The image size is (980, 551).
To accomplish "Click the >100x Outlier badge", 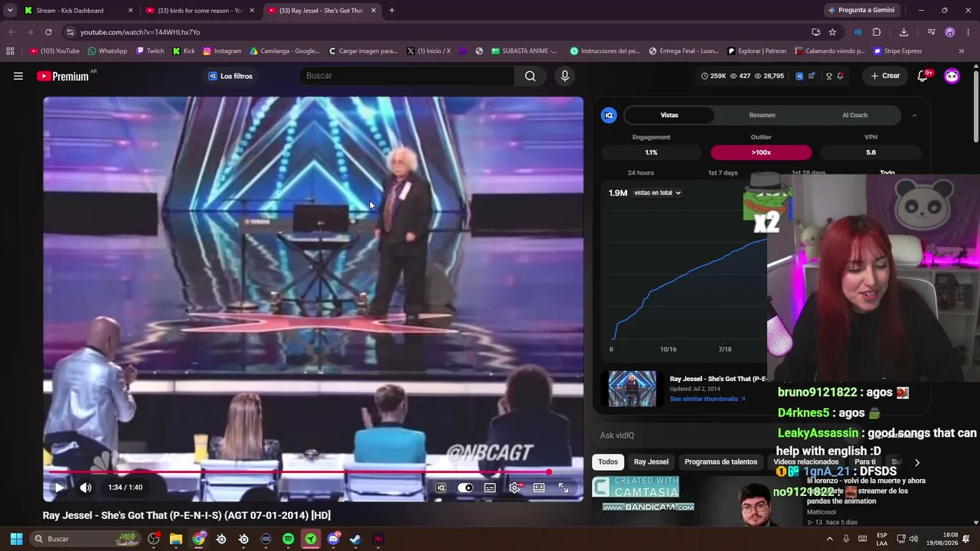I will tap(761, 152).
